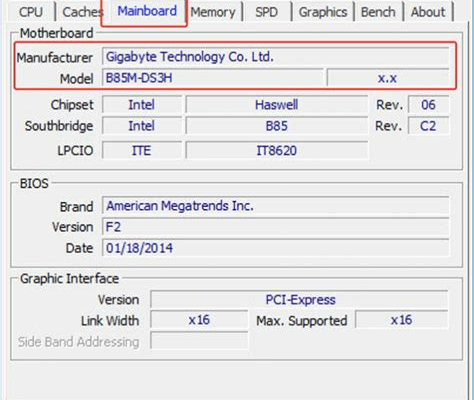
Task: Click the empty Side Band Addressing field
Action: pos(199,341)
